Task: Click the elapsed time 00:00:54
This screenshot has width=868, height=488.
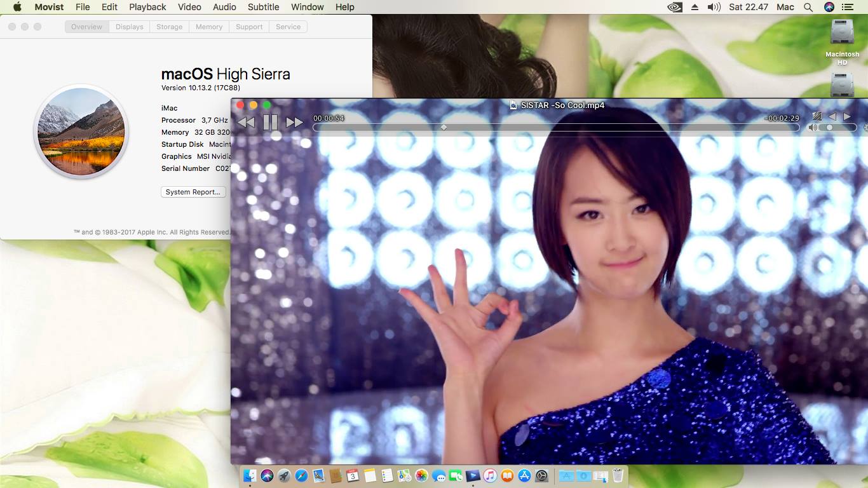Action: pos(329,118)
